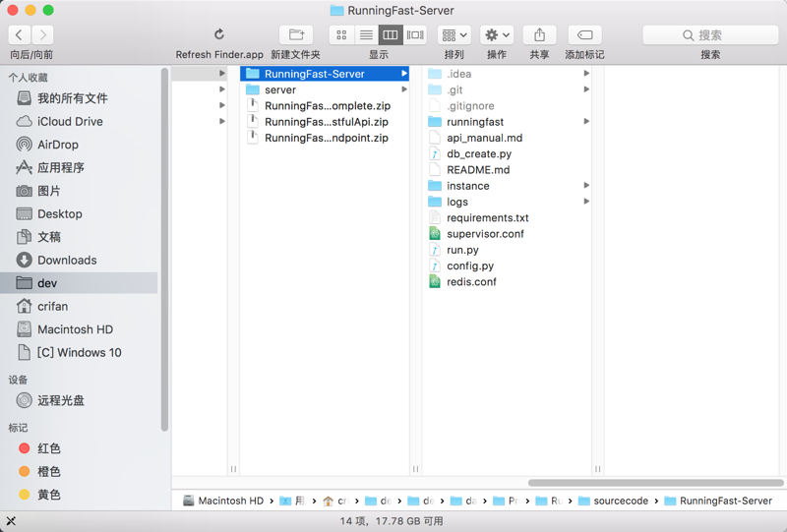Expand the server folder arrow

coord(404,89)
